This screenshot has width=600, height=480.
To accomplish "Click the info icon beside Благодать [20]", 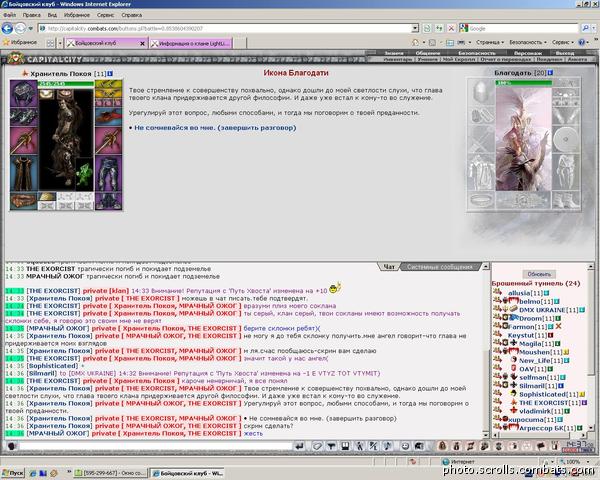I will click(x=550, y=72).
